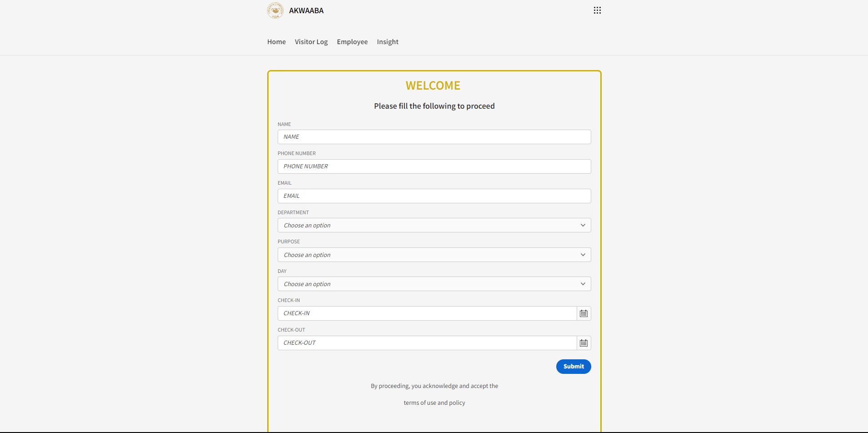Open the app launcher grid icon
Screen dimensions: 868x433
pyautogui.click(x=597, y=10)
